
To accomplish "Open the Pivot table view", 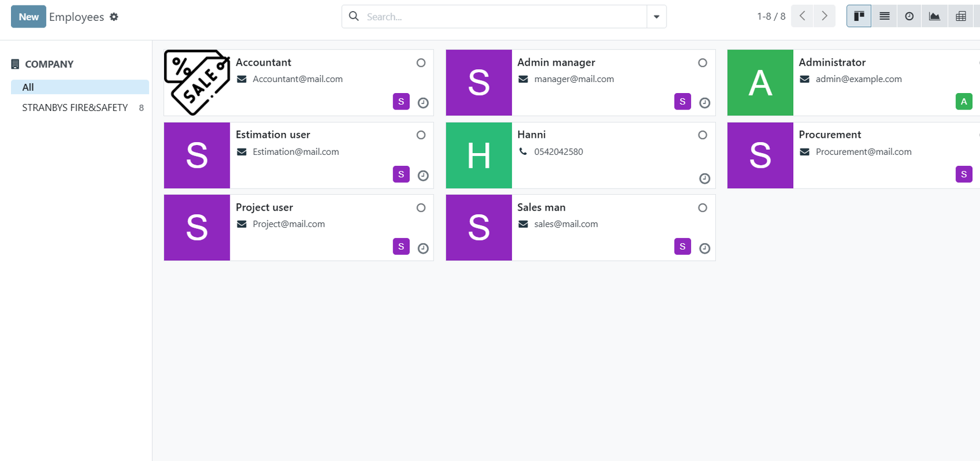I will point(960,17).
